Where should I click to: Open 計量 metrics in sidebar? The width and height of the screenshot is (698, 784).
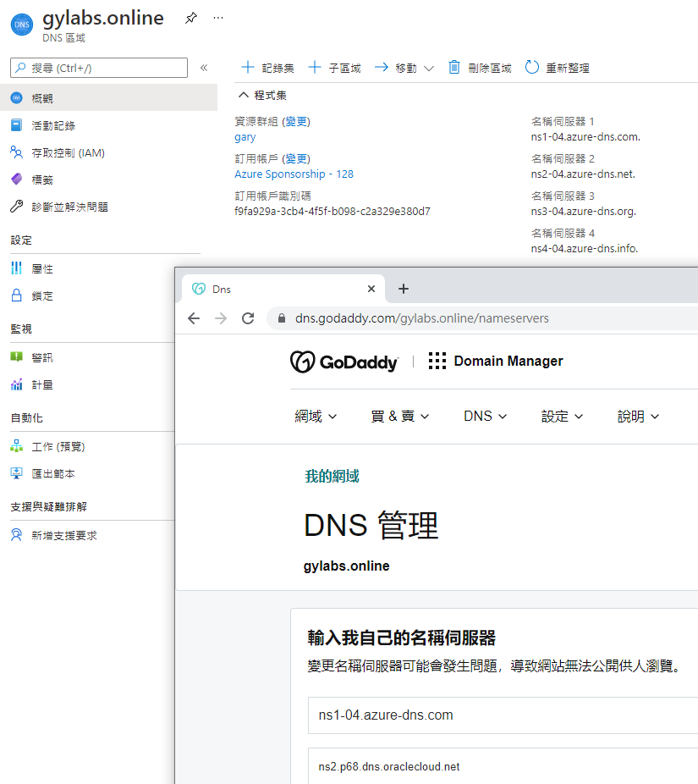coord(42,384)
